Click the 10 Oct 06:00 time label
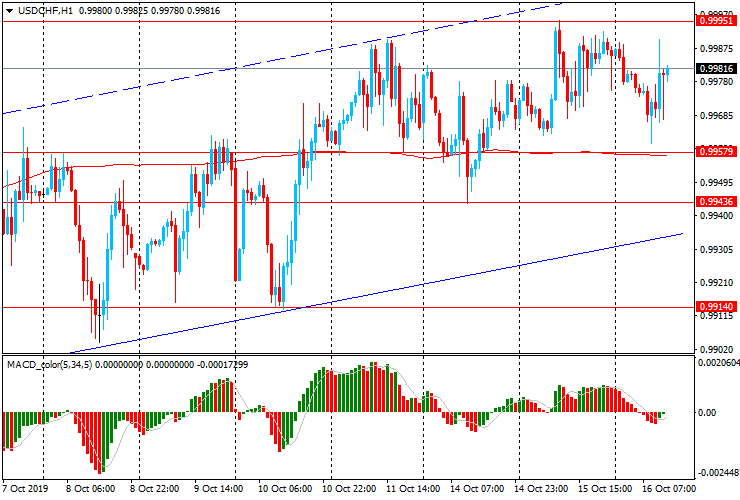The image size is (740, 500). point(285,488)
